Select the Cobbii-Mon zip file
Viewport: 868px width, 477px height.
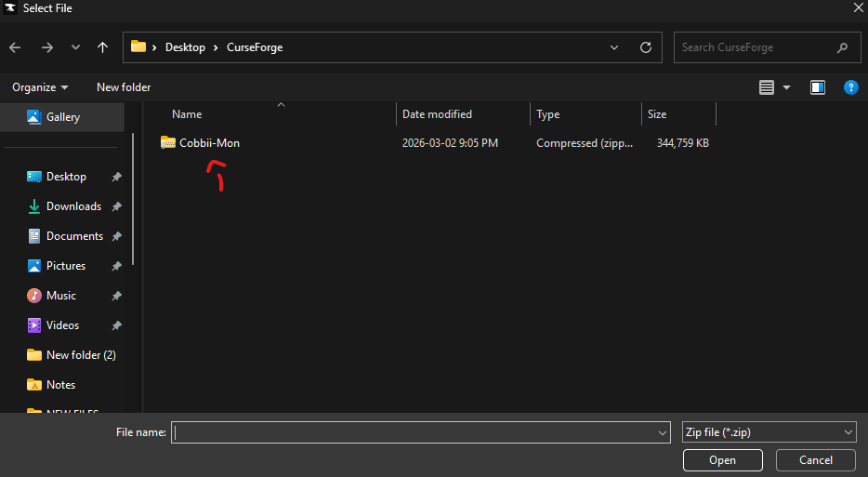(x=209, y=143)
